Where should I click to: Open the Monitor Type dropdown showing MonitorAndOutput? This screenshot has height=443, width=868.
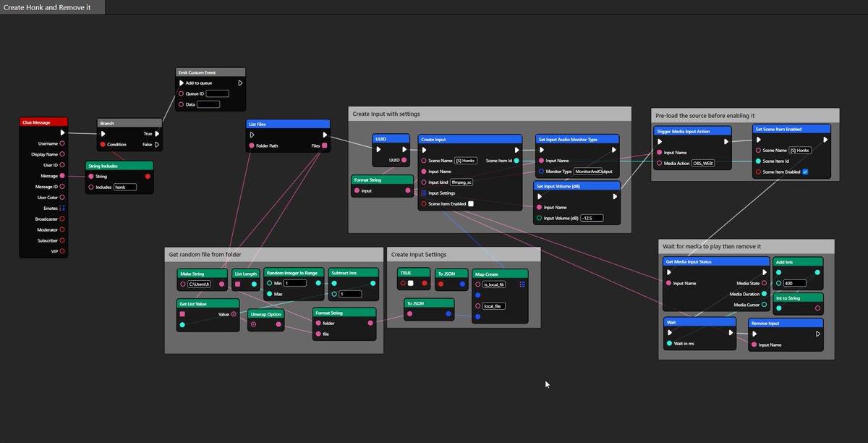point(593,172)
